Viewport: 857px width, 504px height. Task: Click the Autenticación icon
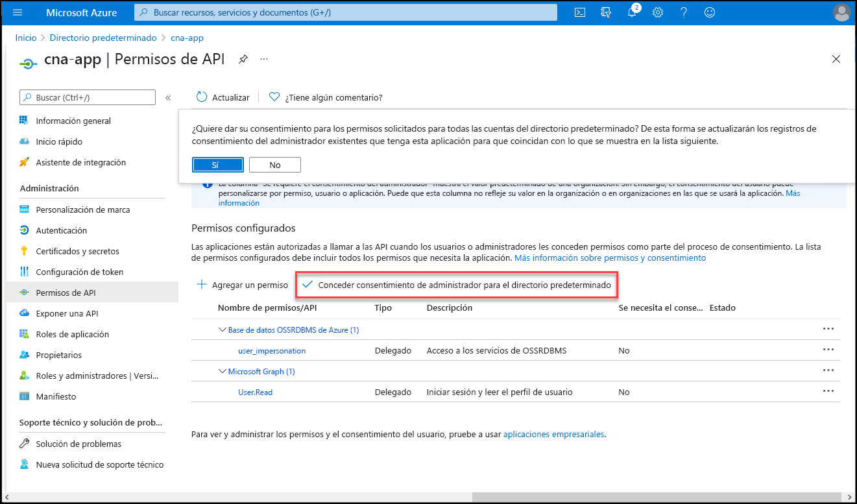tap(24, 230)
